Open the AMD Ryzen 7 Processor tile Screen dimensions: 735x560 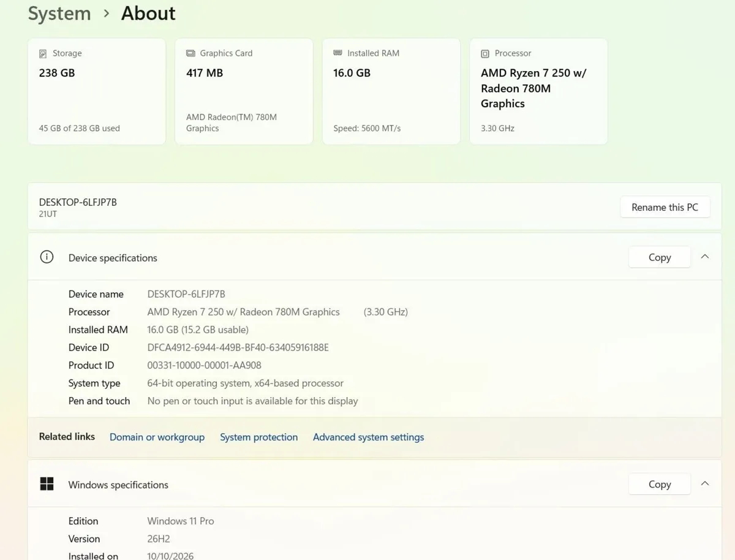click(538, 91)
